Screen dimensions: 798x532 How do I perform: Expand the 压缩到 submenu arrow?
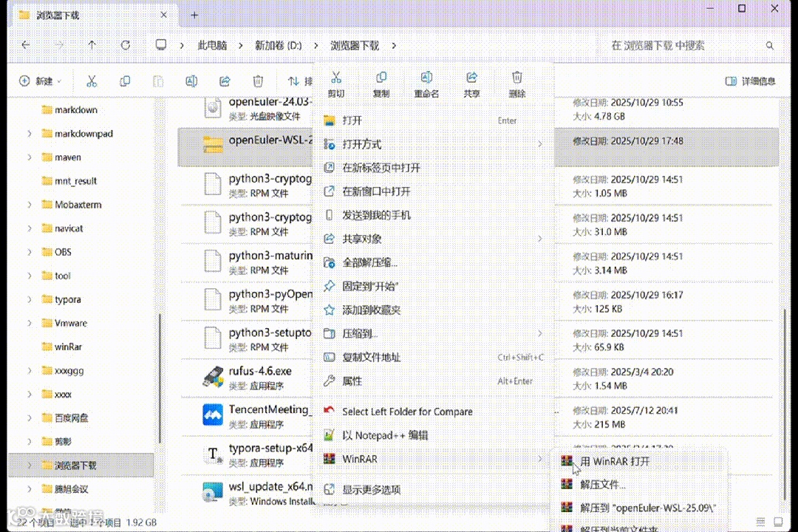(x=540, y=333)
